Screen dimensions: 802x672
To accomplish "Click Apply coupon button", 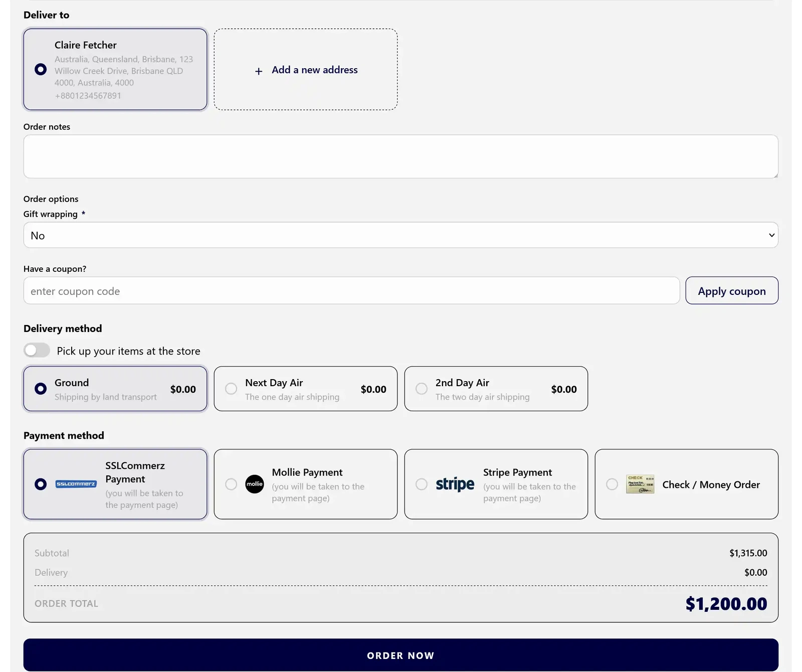I will (x=732, y=290).
